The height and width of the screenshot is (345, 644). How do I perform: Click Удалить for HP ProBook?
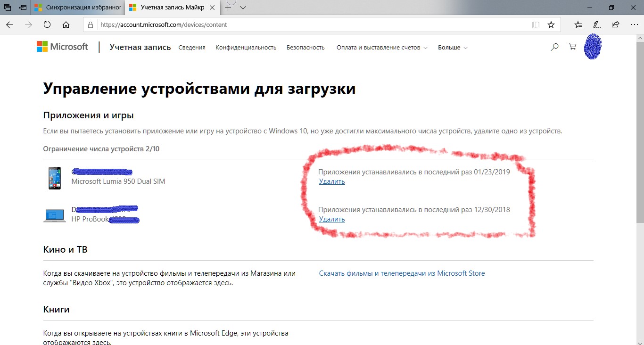[332, 219]
